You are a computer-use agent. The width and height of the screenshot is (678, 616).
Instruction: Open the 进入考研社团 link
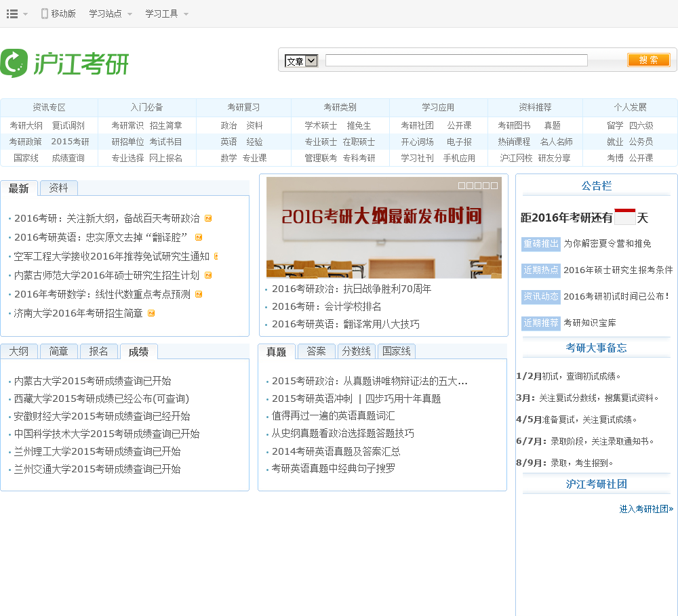[x=645, y=509]
